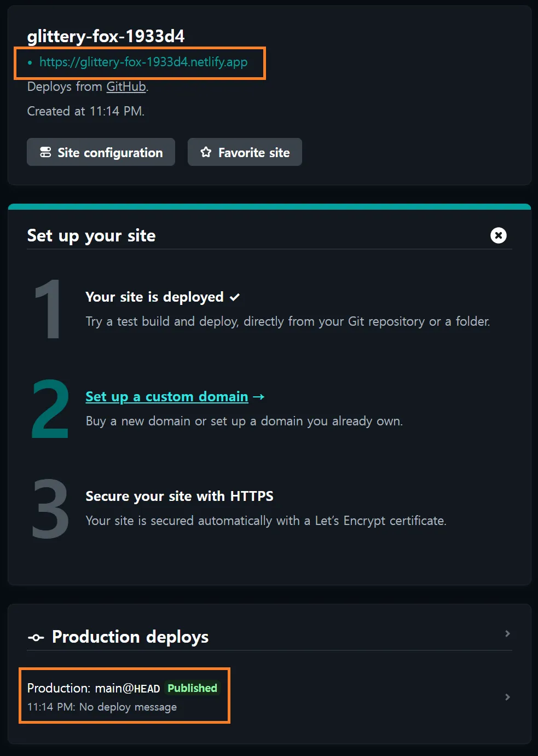Expand the Production deploys section
Image resolution: width=538 pixels, height=756 pixels.
point(507,633)
